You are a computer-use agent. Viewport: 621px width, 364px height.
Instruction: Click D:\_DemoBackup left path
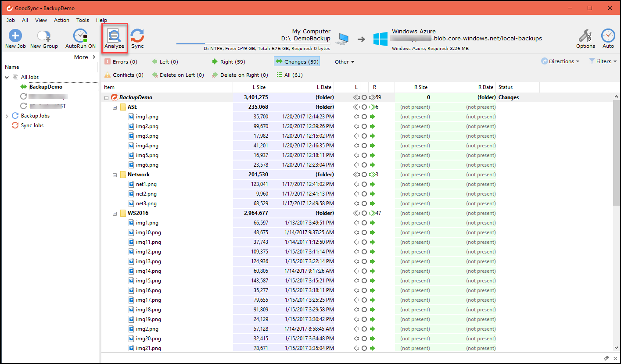pos(306,39)
